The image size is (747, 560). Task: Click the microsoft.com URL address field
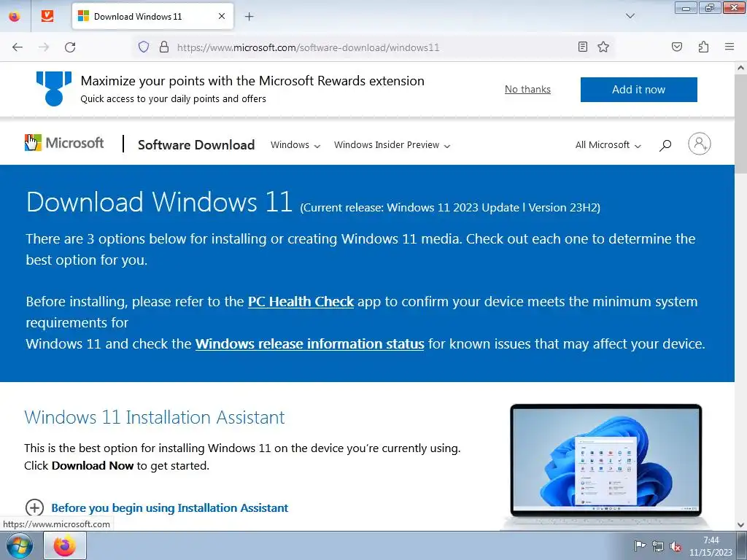coord(371,47)
